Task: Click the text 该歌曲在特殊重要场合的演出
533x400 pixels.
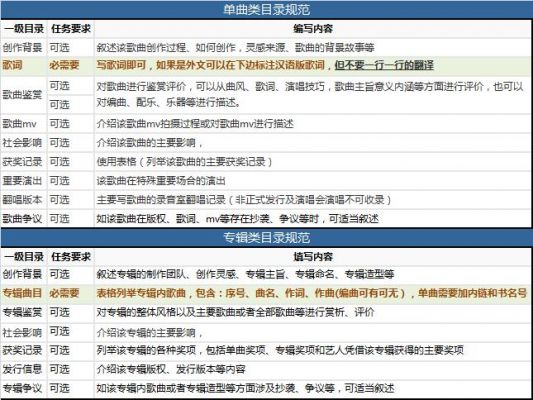Action: pos(161,181)
